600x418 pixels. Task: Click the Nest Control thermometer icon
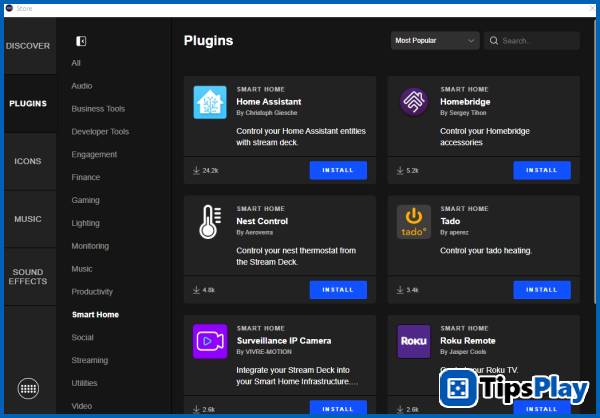tap(210, 222)
